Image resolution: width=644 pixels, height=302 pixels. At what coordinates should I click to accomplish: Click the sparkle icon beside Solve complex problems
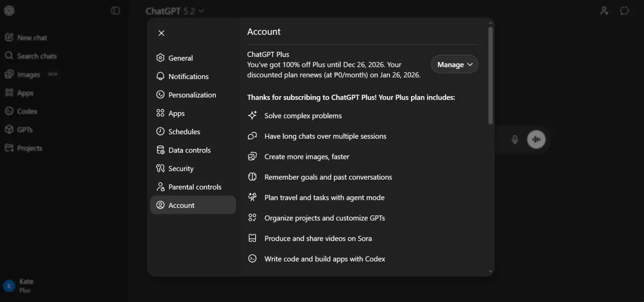(253, 115)
